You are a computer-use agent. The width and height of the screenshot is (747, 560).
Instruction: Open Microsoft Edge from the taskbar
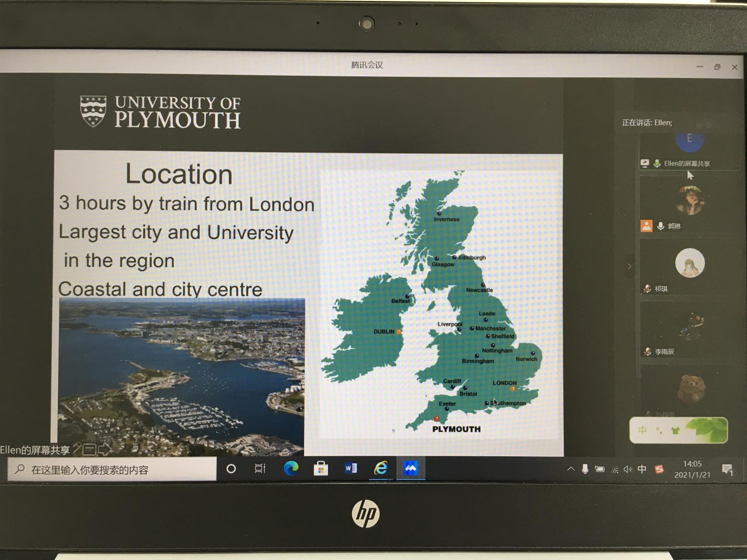pyautogui.click(x=291, y=469)
